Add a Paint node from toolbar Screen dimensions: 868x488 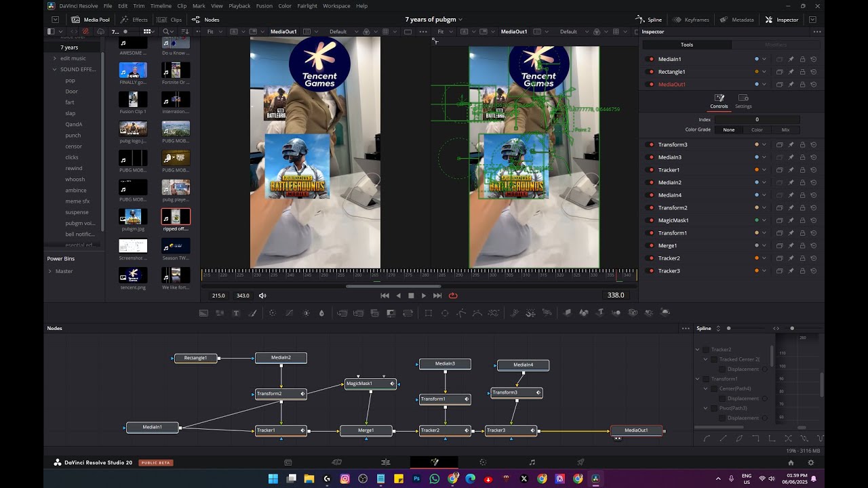pos(253,313)
